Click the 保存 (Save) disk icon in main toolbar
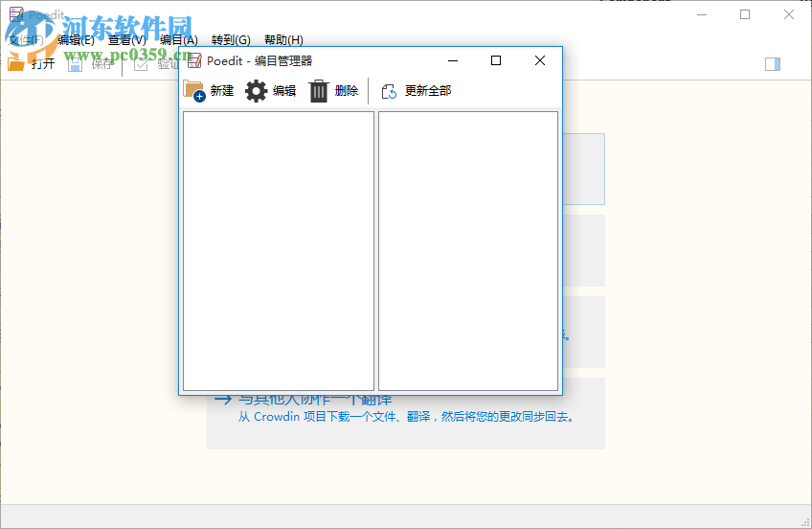 [75, 63]
